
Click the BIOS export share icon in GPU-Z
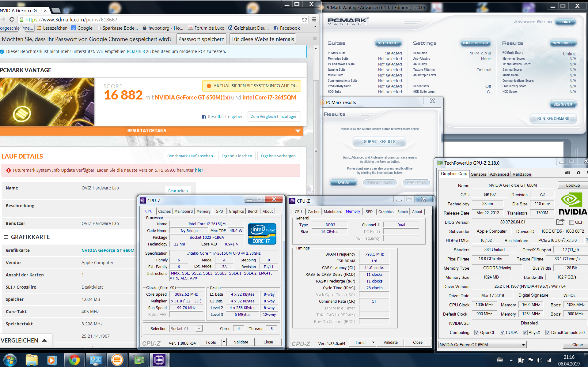click(560, 222)
